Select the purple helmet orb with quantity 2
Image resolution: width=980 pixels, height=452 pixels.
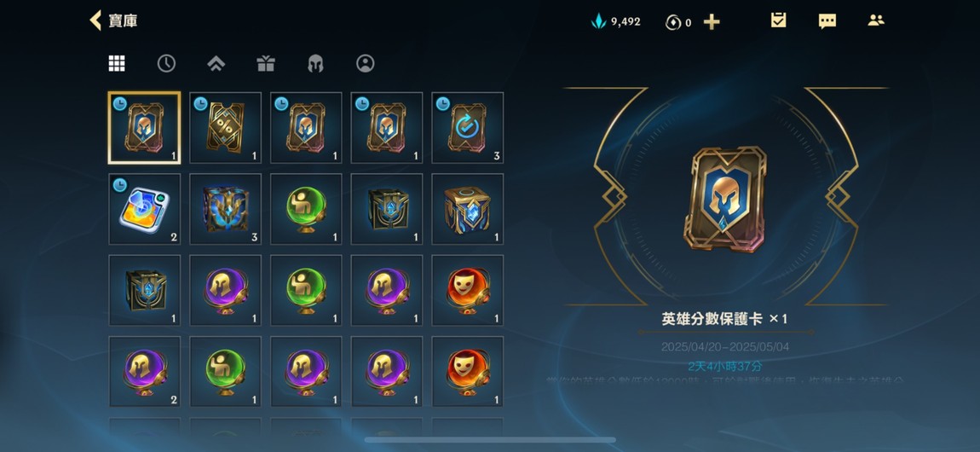(144, 371)
